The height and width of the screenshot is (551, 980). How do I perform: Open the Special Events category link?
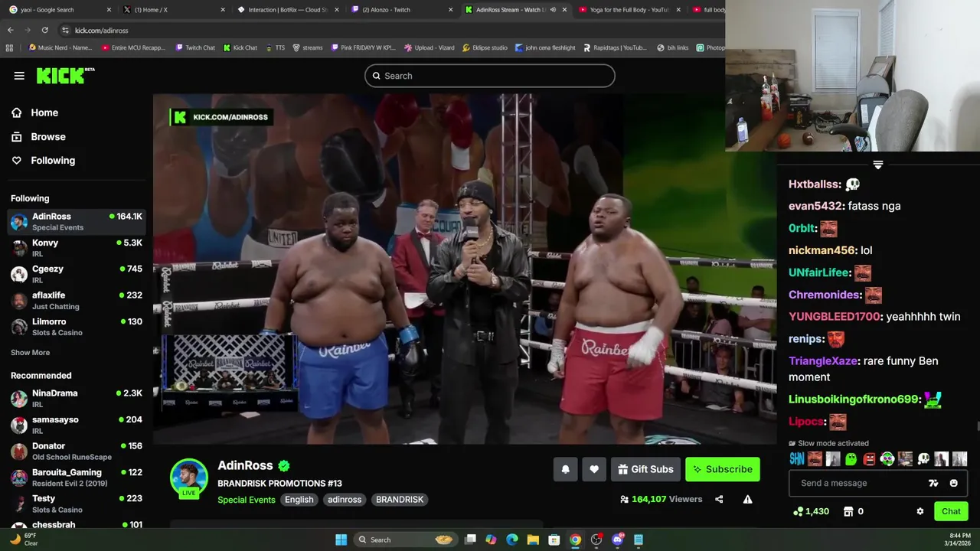[247, 500]
